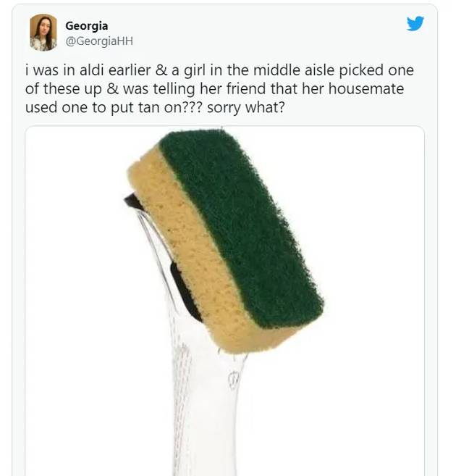Image resolution: width=469 pixels, height=476 pixels.
Task: Open Georgia's profile avatar photo
Action: coord(43,32)
